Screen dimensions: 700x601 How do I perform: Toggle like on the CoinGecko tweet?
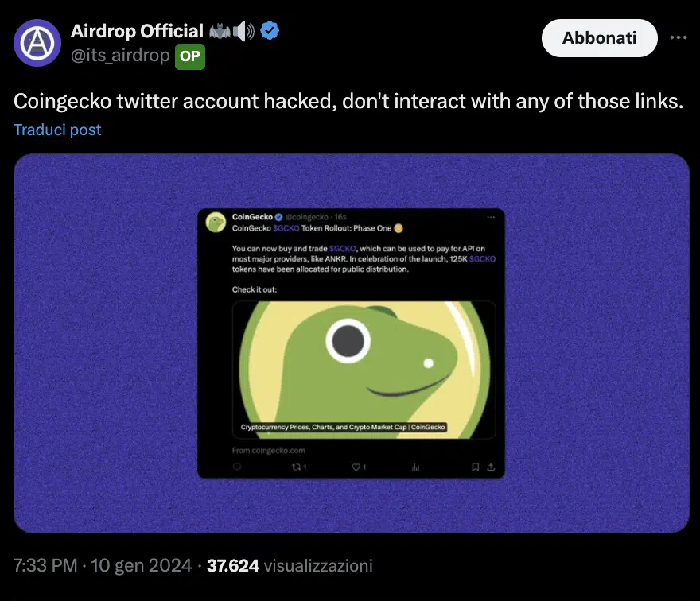pyautogui.click(x=358, y=467)
